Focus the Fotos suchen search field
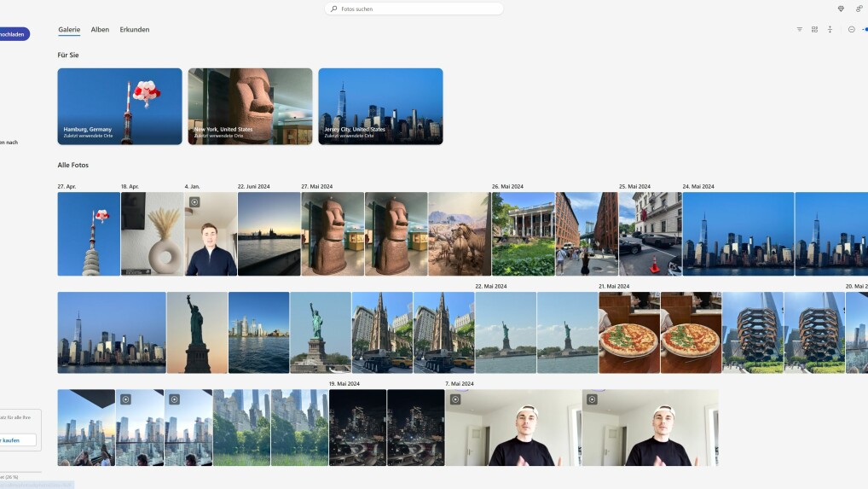Viewport: 868px width, 489px height. point(414,9)
